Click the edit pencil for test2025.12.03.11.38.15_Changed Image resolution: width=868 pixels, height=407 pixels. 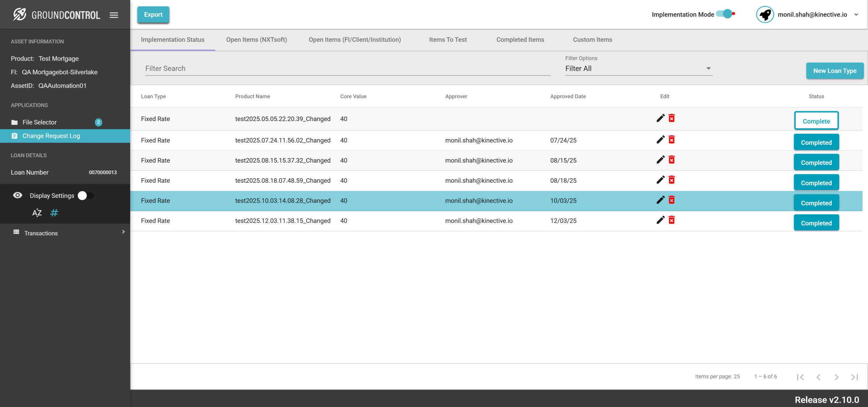click(x=660, y=220)
